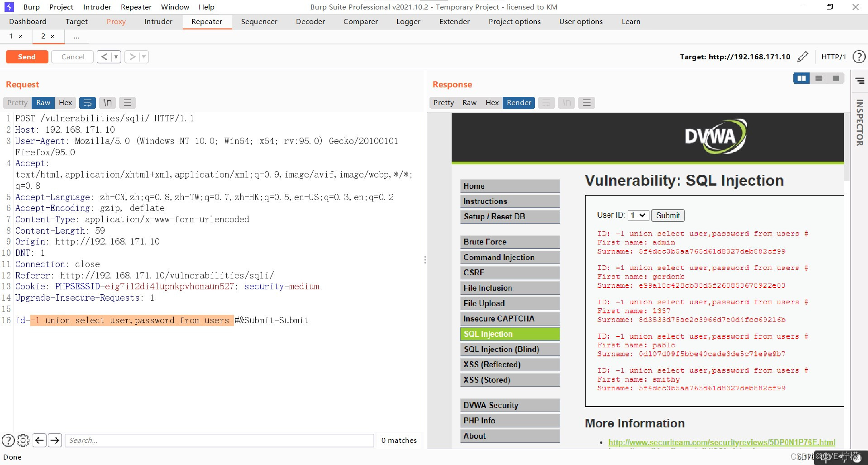Select HTTP/1 protocol indicator
This screenshot has height=465, width=868.
pyautogui.click(x=833, y=57)
